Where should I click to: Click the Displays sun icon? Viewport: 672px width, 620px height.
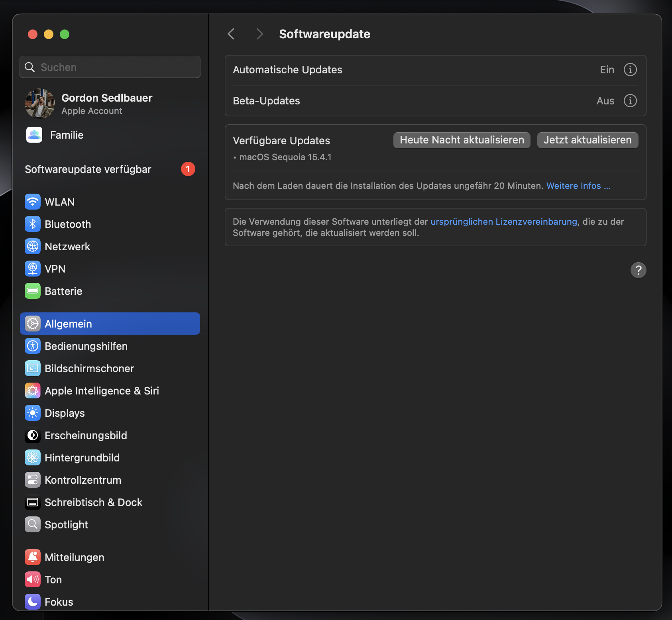(x=33, y=413)
